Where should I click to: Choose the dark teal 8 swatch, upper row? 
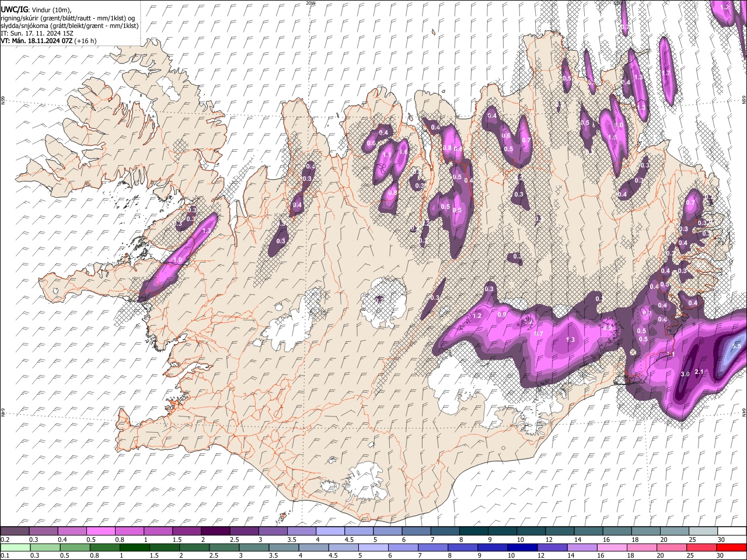coord(473,531)
